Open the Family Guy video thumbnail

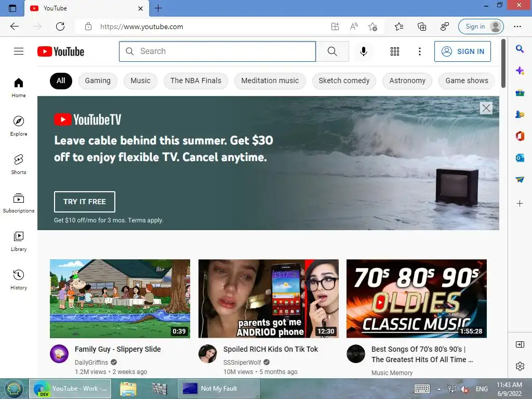click(x=120, y=299)
